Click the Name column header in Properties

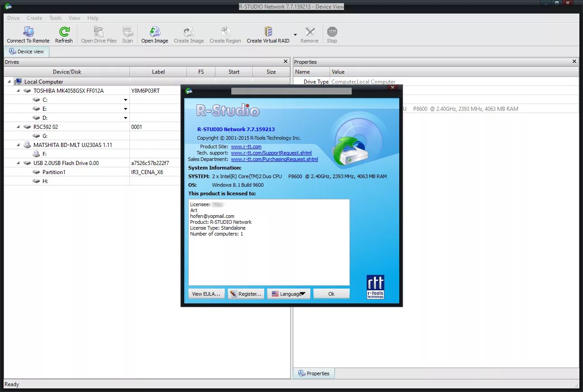point(311,72)
